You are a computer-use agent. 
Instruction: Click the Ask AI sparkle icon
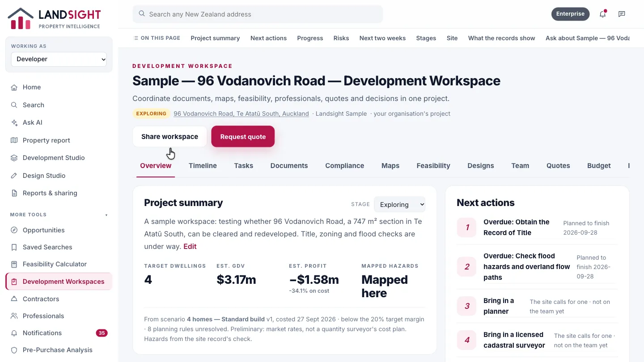tap(14, 122)
